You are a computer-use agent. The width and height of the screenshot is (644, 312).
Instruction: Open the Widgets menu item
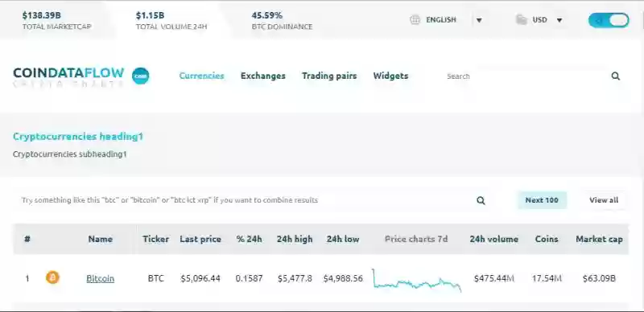click(390, 76)
